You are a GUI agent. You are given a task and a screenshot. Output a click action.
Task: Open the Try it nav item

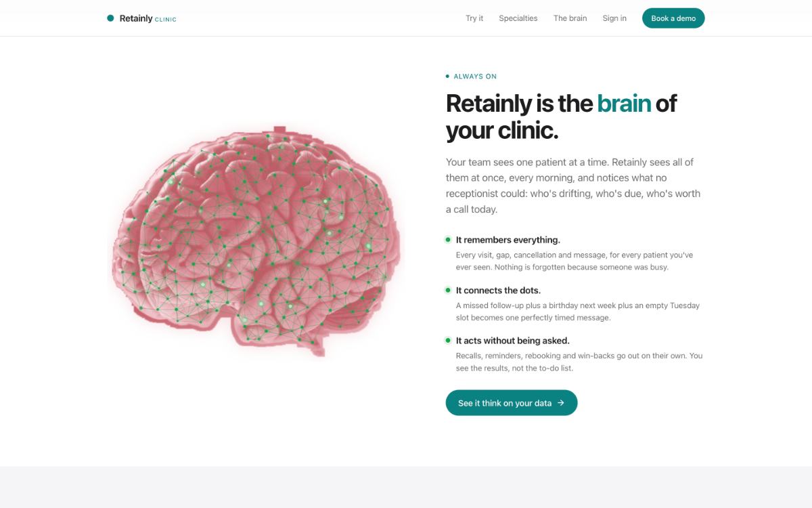[x=474, y=18]
